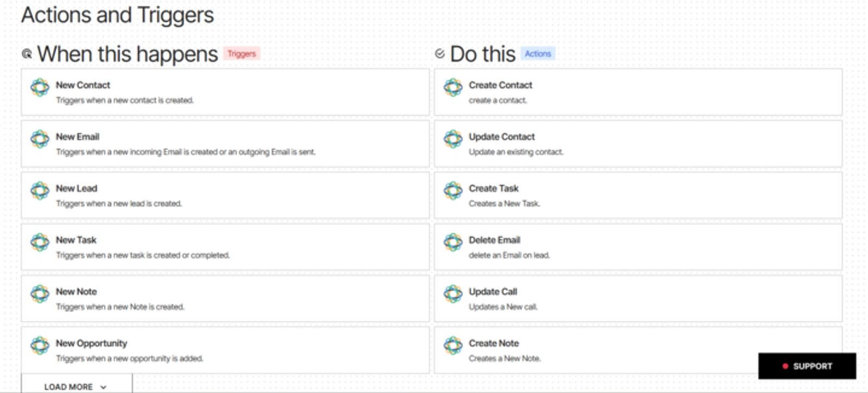Click the app icon beside Create Task
The width and height of the screenshot is (868, 393).
tap(453, 191)
